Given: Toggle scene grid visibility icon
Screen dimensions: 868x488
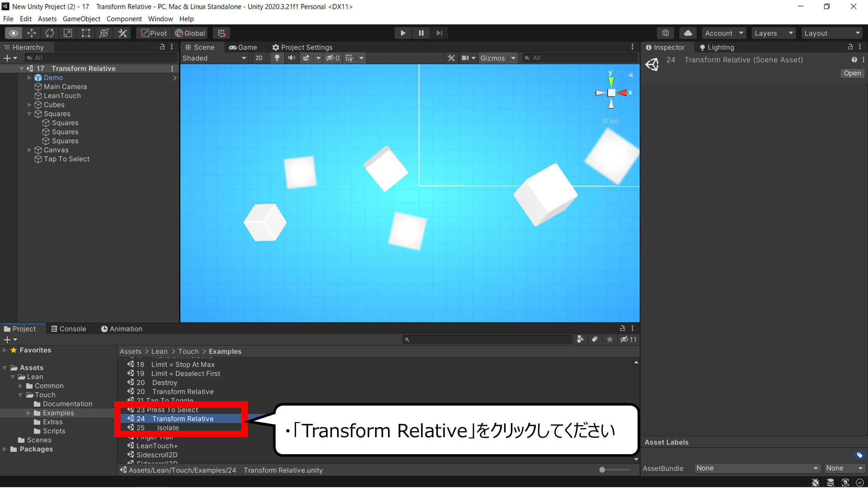Looking at the screenshot, I should tap(349, 58).
